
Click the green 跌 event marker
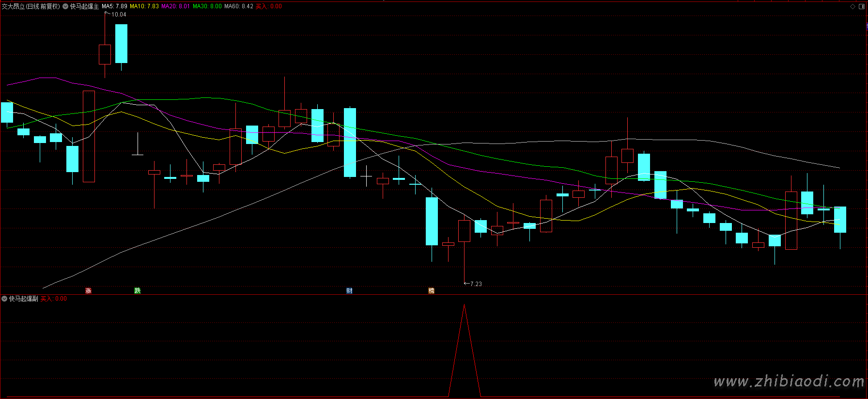pos(138,290)
